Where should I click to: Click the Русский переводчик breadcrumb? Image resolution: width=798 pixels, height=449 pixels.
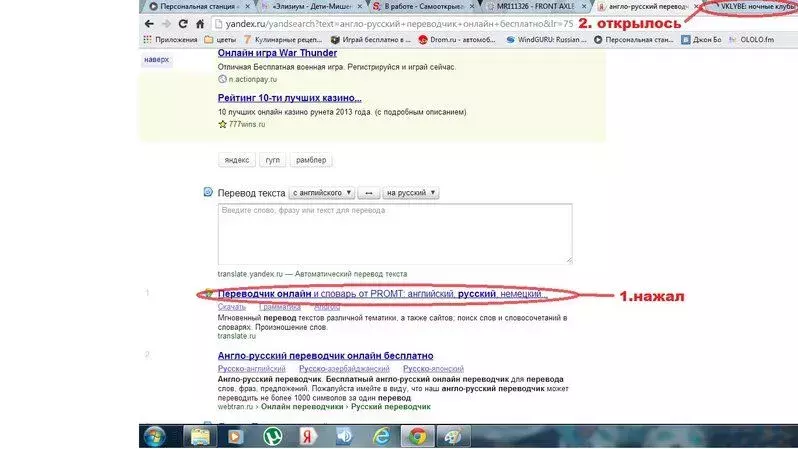point(391,407)
